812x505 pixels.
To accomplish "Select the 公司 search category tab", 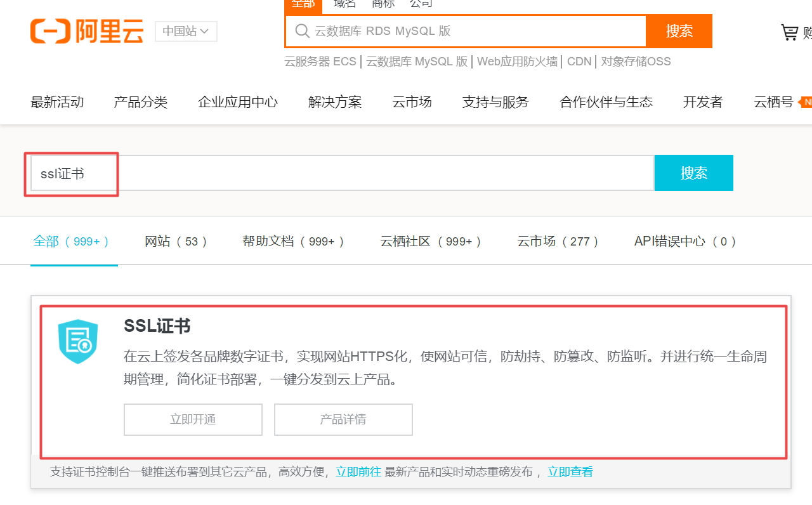I will pyautogui.click(x=421, y=4).
